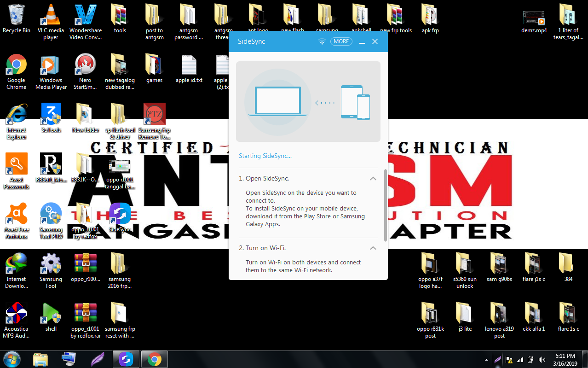Open the MORE menu in SideSync

coord(341,41)
